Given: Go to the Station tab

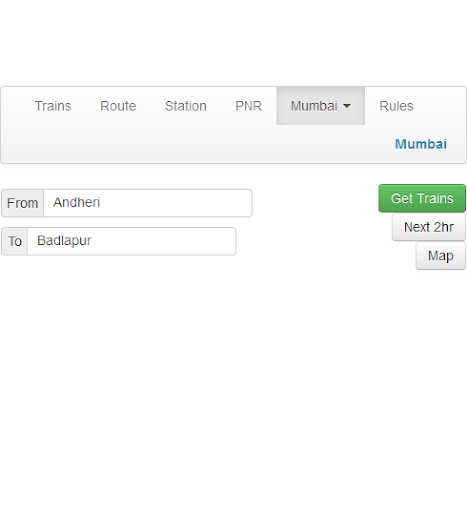Looking at the screenshot, I should [186, 106].
